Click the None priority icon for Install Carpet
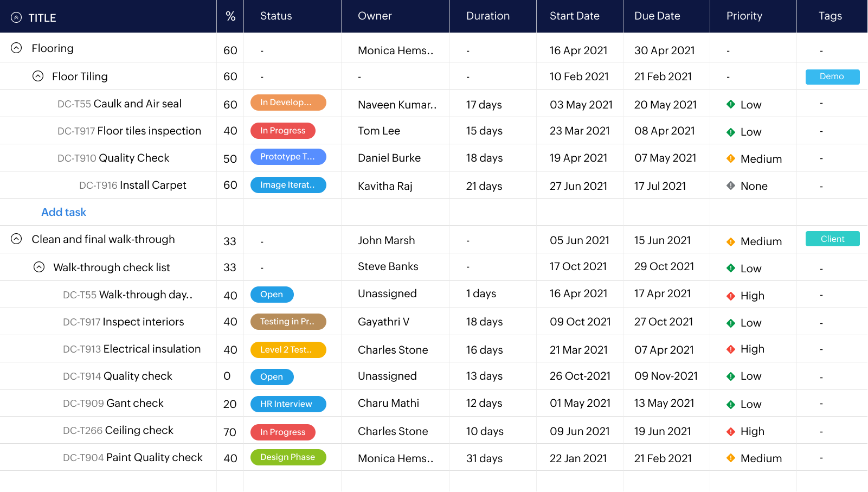 click(731, 186)
